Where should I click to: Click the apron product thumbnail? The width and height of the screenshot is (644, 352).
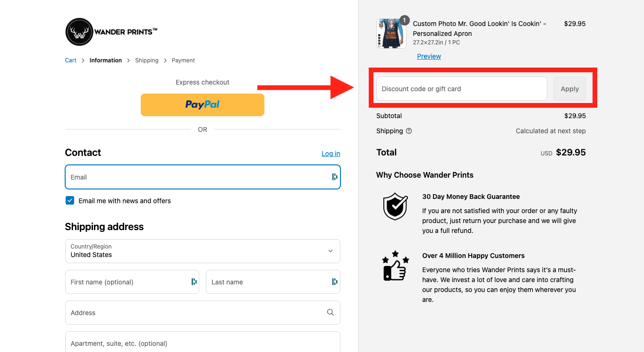(391, 34)
